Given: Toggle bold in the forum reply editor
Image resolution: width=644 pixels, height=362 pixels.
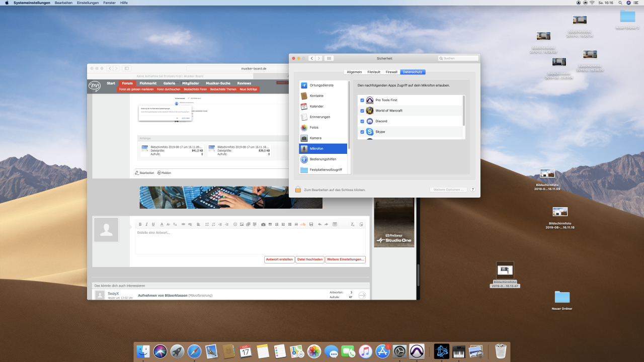Looking at the screenshot, I should 140,224.
